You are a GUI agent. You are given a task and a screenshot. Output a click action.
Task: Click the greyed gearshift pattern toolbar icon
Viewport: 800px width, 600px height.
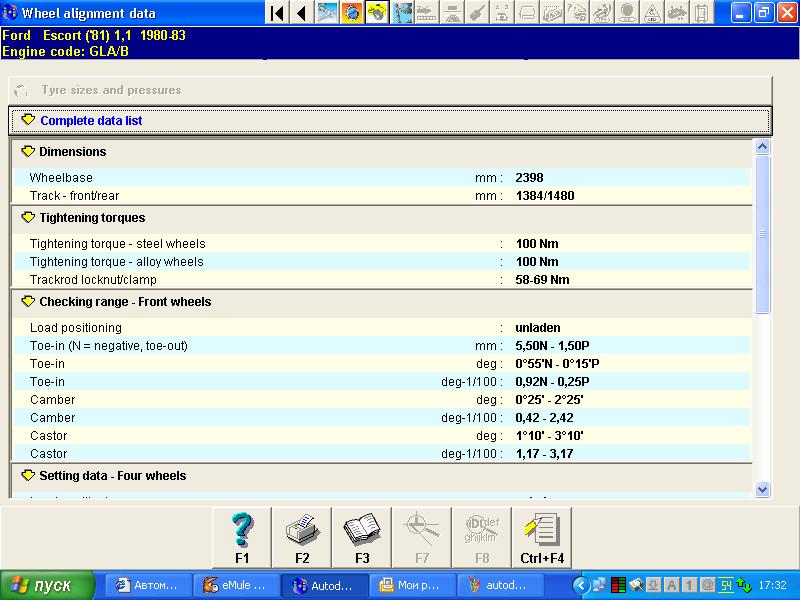502,13
